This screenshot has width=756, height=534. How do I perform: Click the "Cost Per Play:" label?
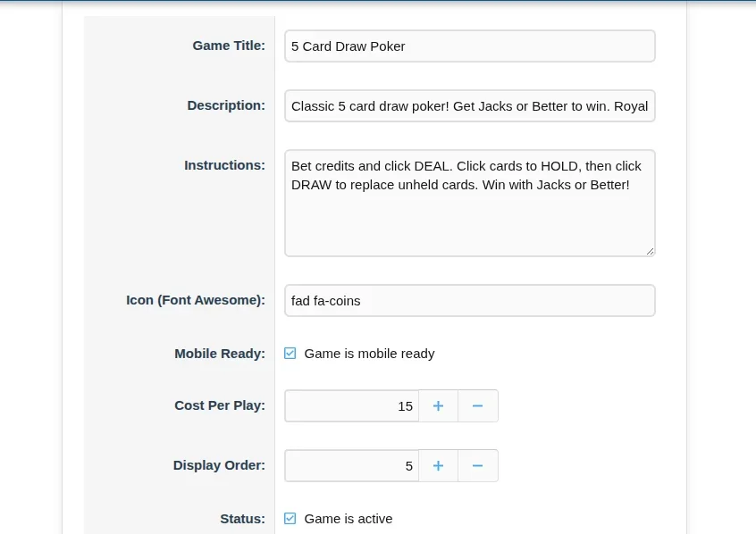coord(220,405)
